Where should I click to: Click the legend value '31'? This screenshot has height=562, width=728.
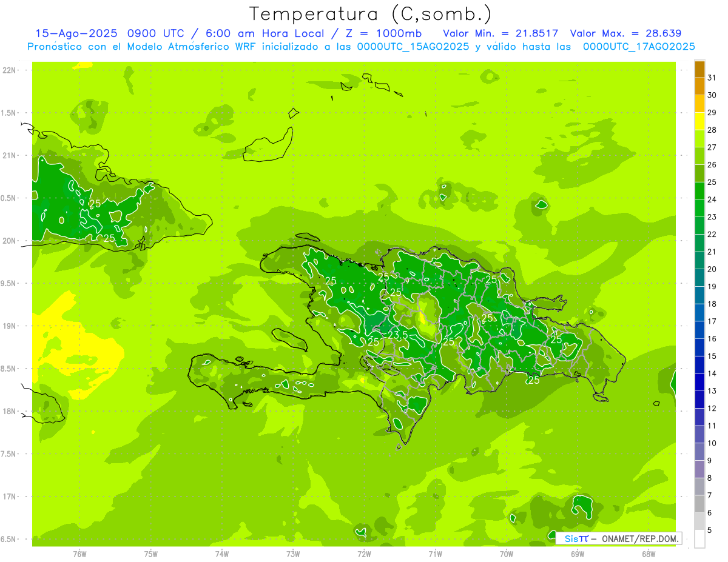pos(712,78)
